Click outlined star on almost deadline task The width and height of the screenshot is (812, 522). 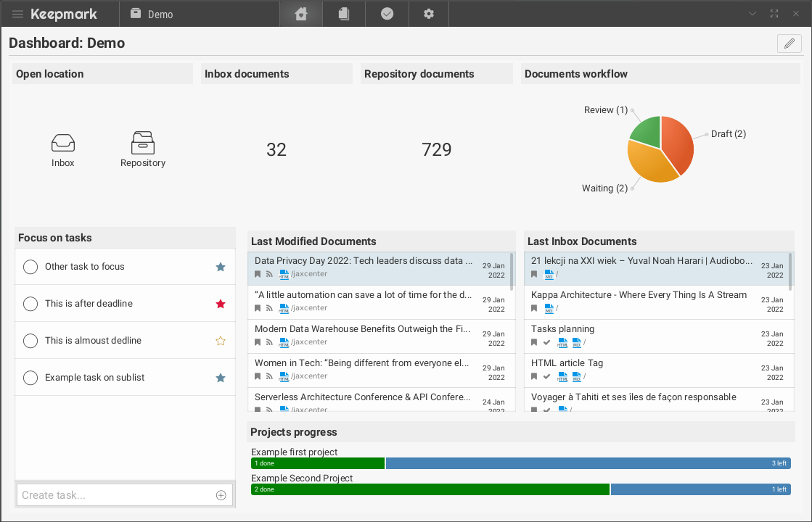click(221, 341)
